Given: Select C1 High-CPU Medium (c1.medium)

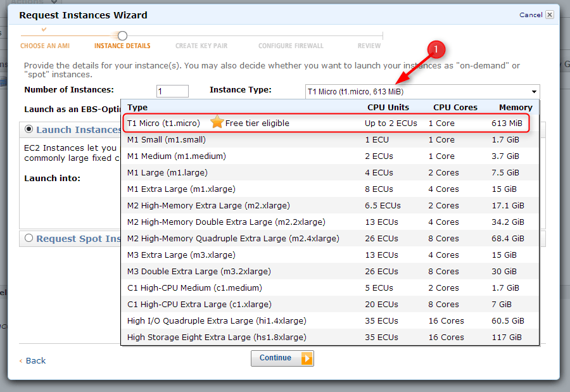Looking at the screenshot, I should (x=330, y=288).
